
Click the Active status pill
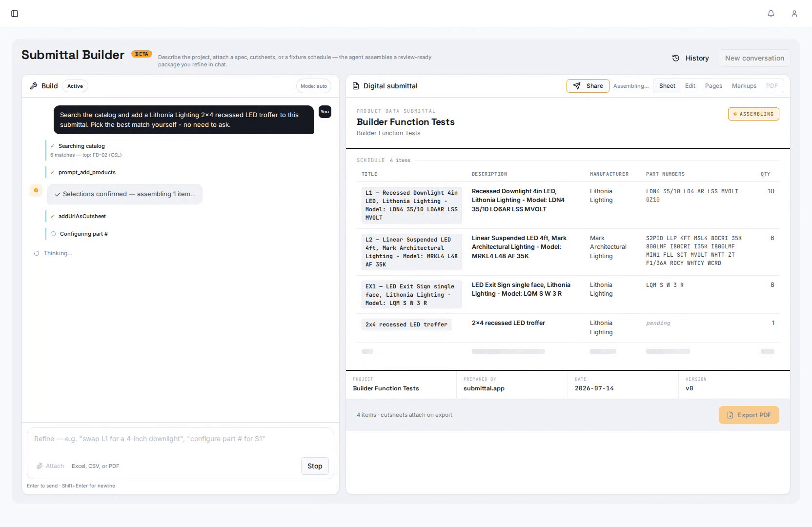(x=75, y=86)
